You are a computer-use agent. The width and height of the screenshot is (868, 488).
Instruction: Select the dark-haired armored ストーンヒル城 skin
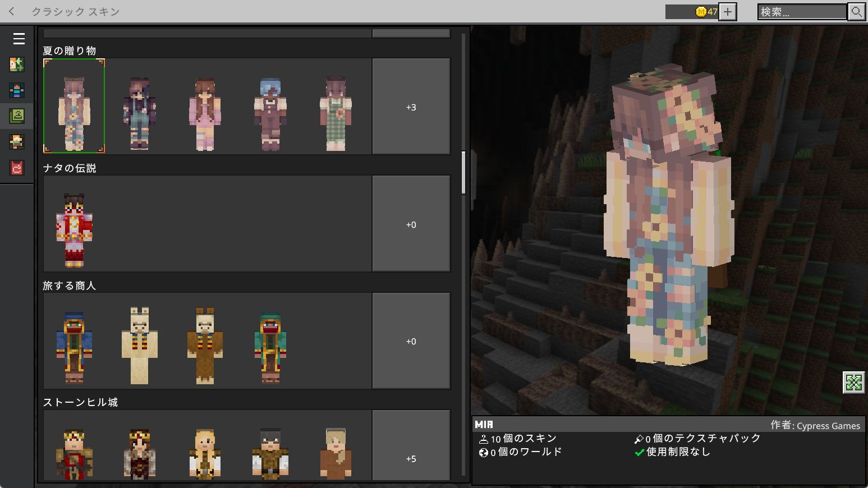[270, 454]
